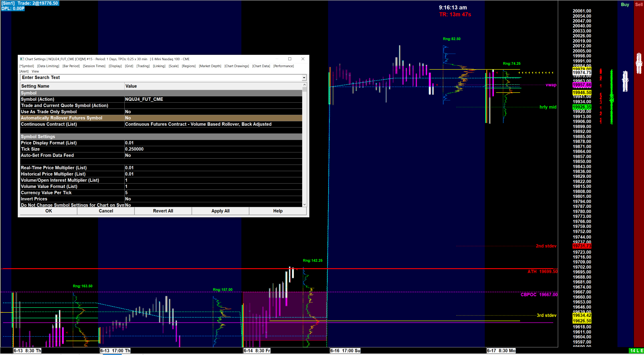Screen dimensions: 644x355
Task: Close the Chart Settings dialog with X
Action: click(303, 59)
